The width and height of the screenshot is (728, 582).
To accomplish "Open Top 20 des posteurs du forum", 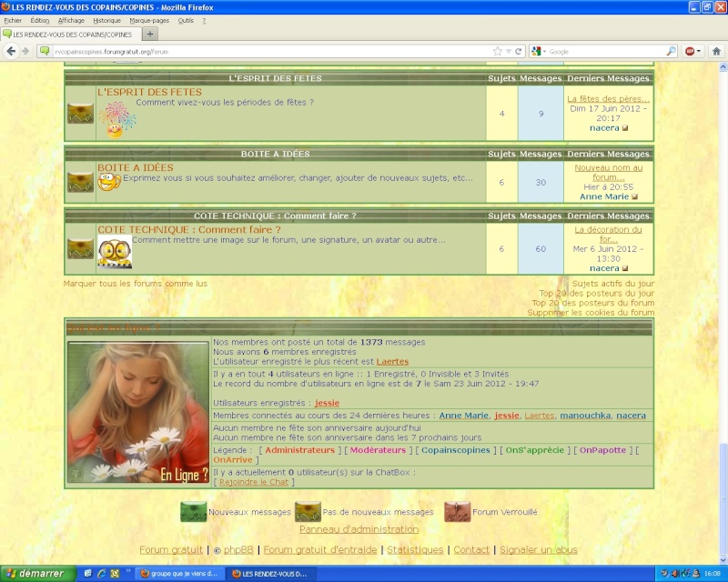I will 593,303.
